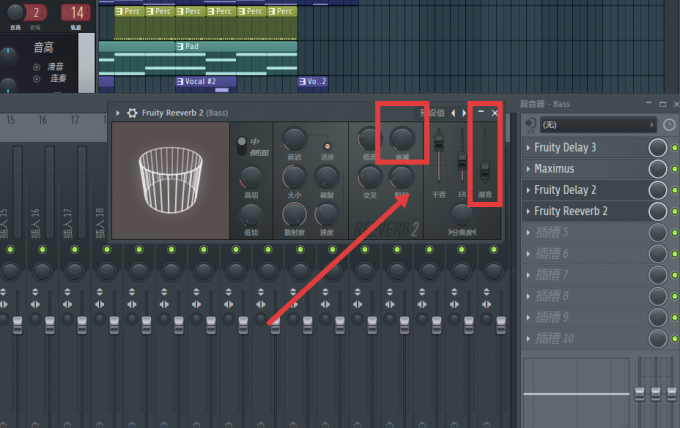Expand the Fruity Delay 3 slot arrow

[x=528, y=148]
